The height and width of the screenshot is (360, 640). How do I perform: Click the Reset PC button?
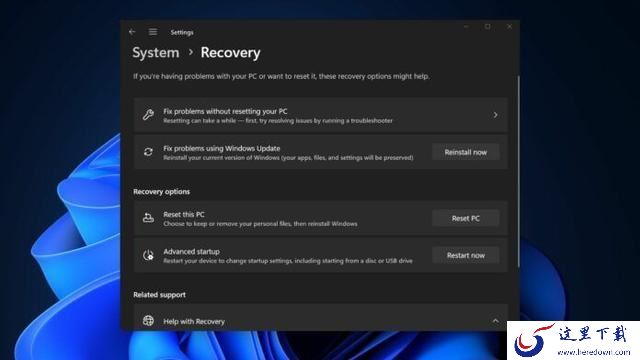(x=466, y=218)
